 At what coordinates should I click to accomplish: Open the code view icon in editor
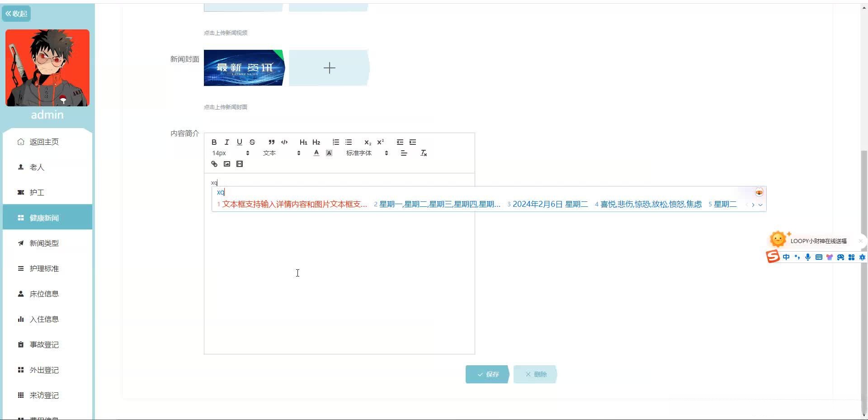tap(284, 142)
